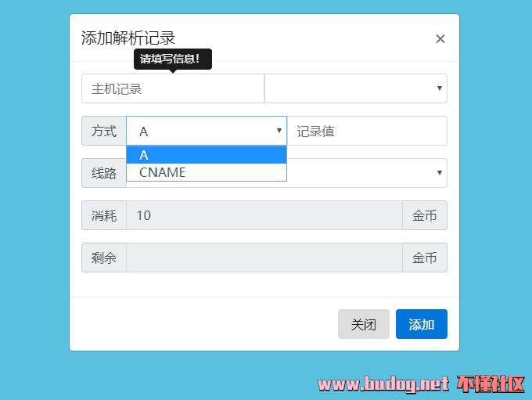Viewport: 532px width, 400px height.
Task: Open the domain suffix dropdown arrow
Action: (x=440, y=88)
